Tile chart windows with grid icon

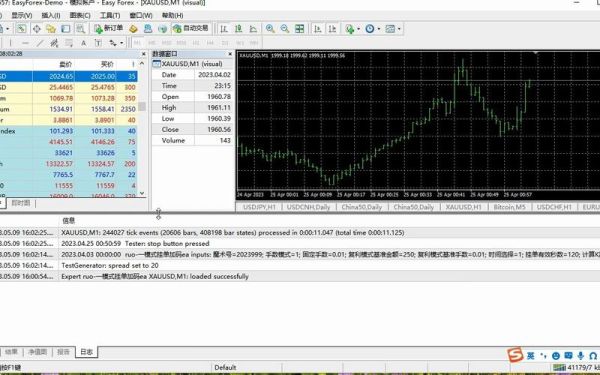point(300,29)
